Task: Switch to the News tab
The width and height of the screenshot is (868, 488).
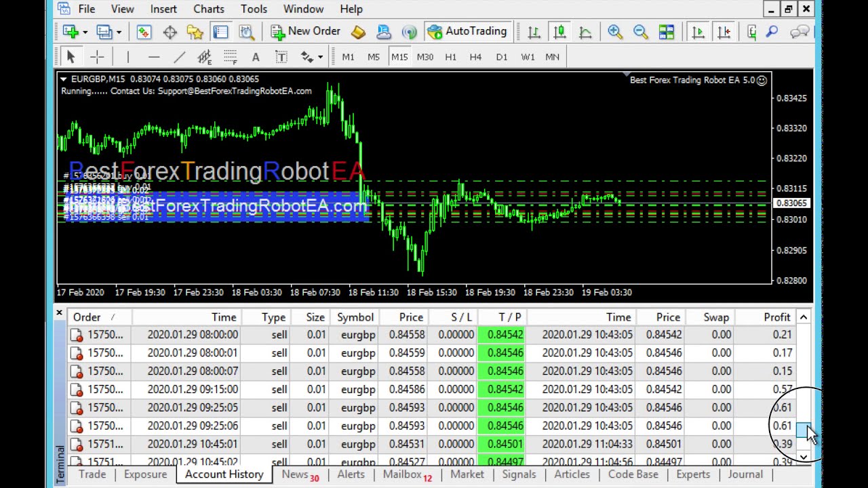Action: (x=300, y=474)
